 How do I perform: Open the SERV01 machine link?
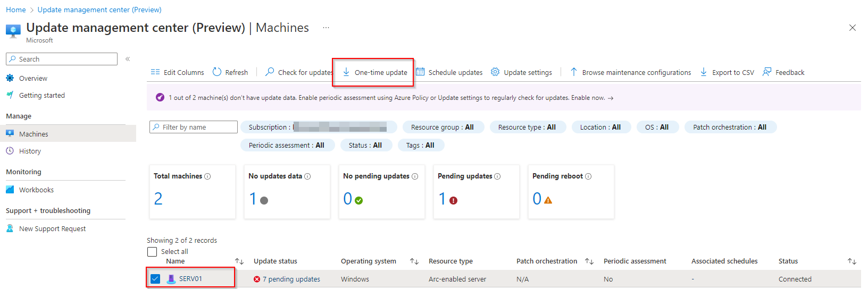point(190,279)
